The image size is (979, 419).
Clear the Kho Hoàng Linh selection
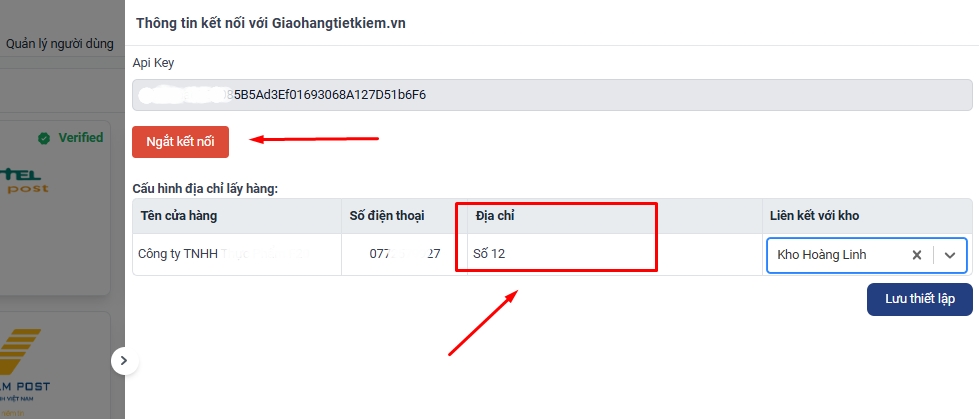[x=917, y=255]
